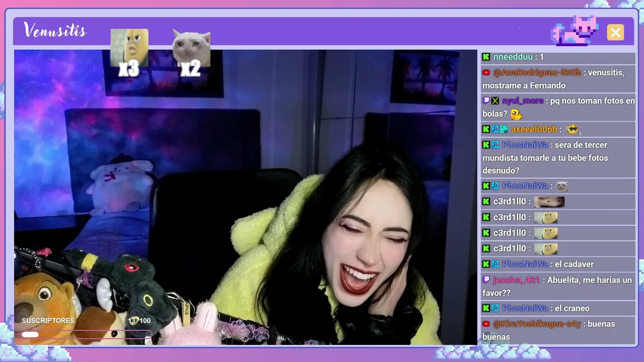The width and height of the screenshot is (644, 362).
Task: Click the 'mundista tomarle a tu bebe fotos' text
Action: 545,158
